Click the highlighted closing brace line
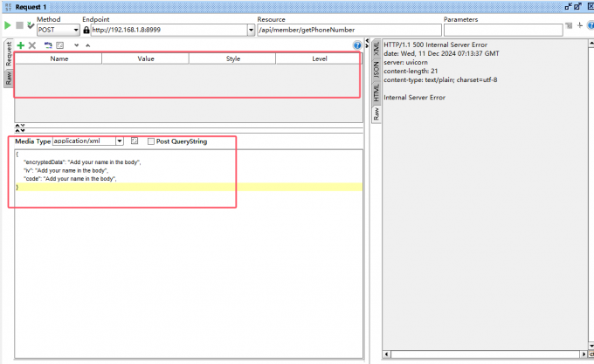Viewport: 594px width, 364px height. point(189,187)
